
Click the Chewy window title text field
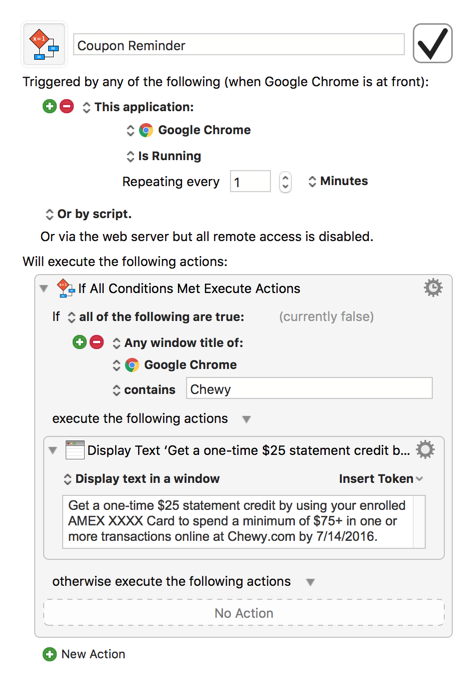pos(309,388)
